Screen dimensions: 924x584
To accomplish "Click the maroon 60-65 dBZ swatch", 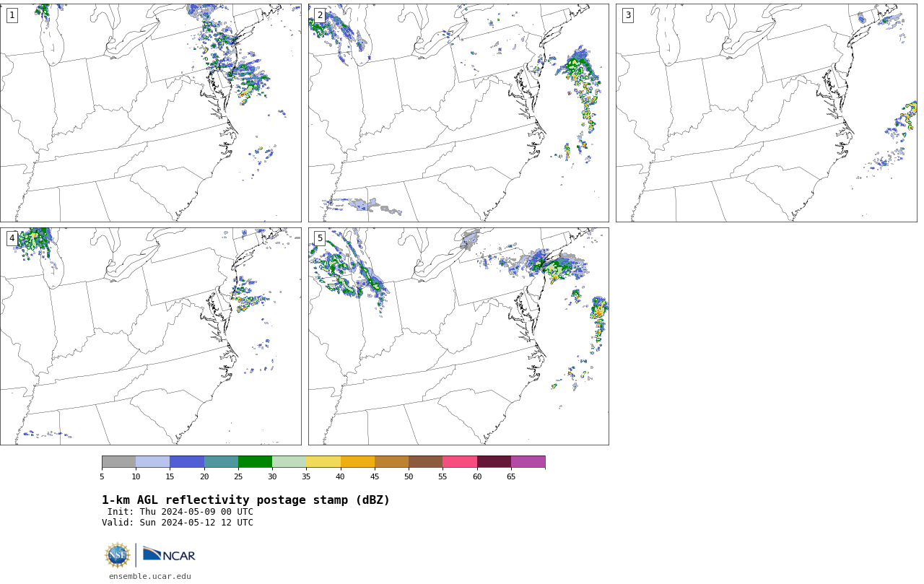I will point(494,462).
